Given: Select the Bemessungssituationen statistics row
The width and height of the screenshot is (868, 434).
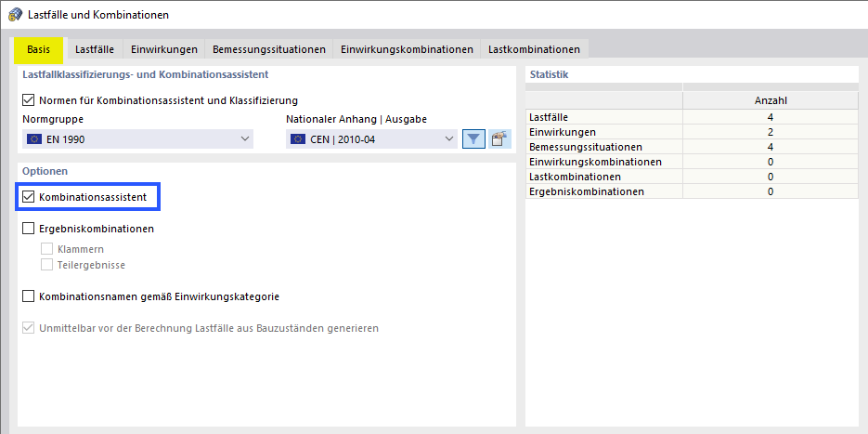Looking at the screenshot, I should point(603,147).
